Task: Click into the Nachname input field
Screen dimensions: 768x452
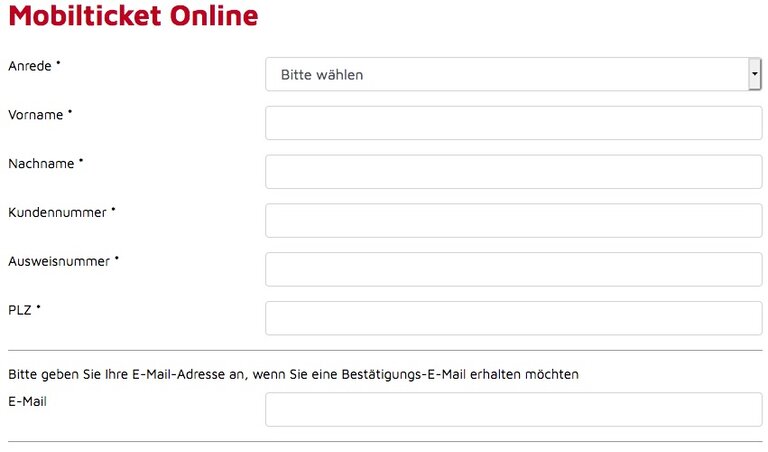Action: [513, 172]
